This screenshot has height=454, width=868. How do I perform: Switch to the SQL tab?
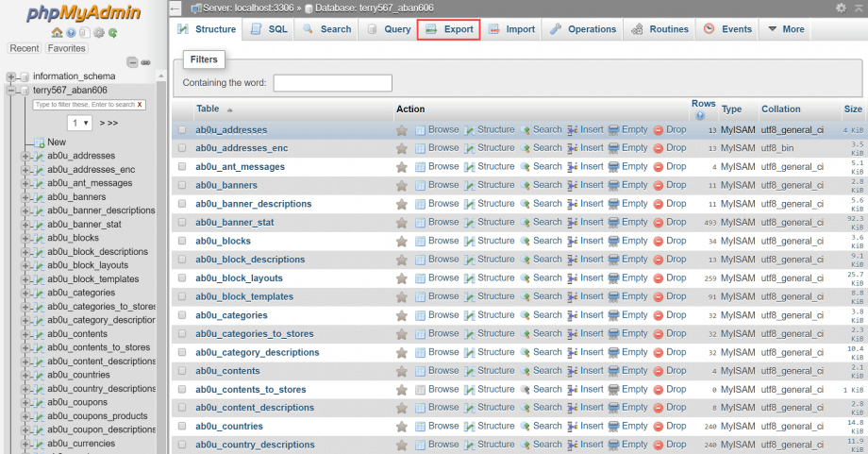tap(269, 29)
